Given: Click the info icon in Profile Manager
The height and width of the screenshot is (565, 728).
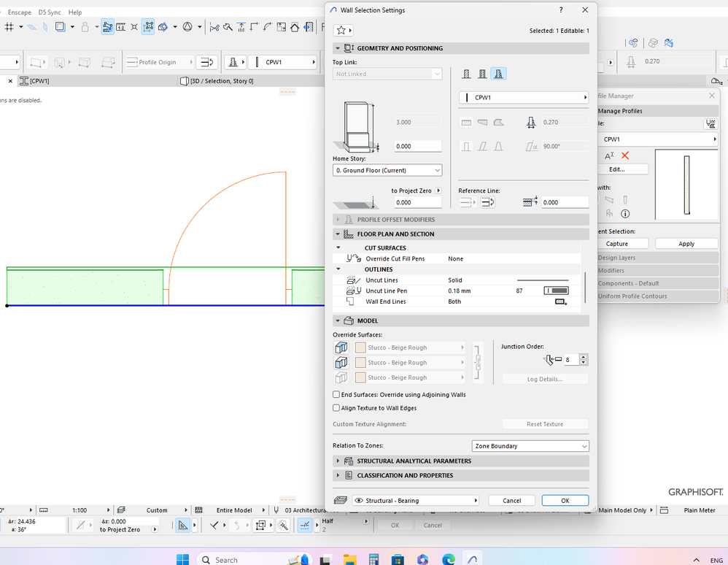Looking at the screenshot, I should click(625, 214).
